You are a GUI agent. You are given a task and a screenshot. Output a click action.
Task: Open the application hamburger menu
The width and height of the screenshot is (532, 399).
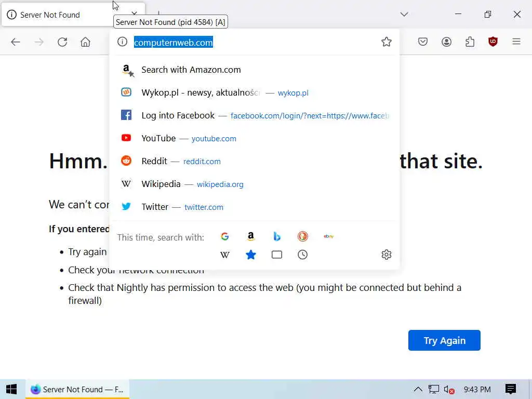pyautogui.click(x=516, y=42)
